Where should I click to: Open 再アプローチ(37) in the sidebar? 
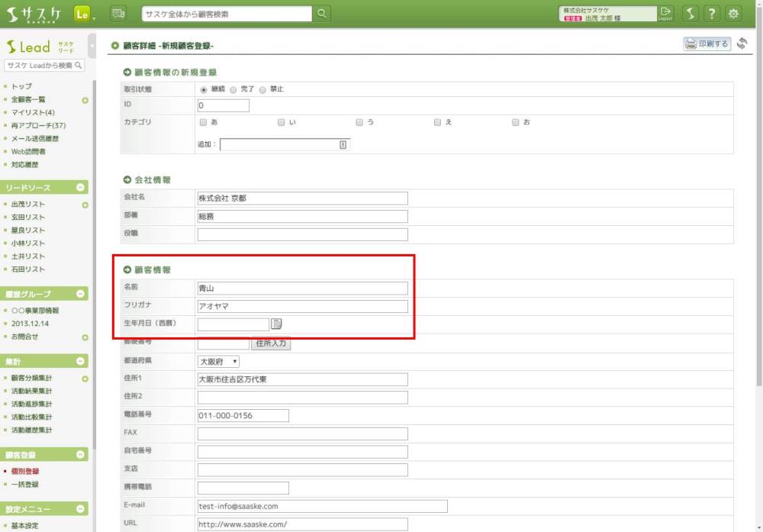click(38, 125)
